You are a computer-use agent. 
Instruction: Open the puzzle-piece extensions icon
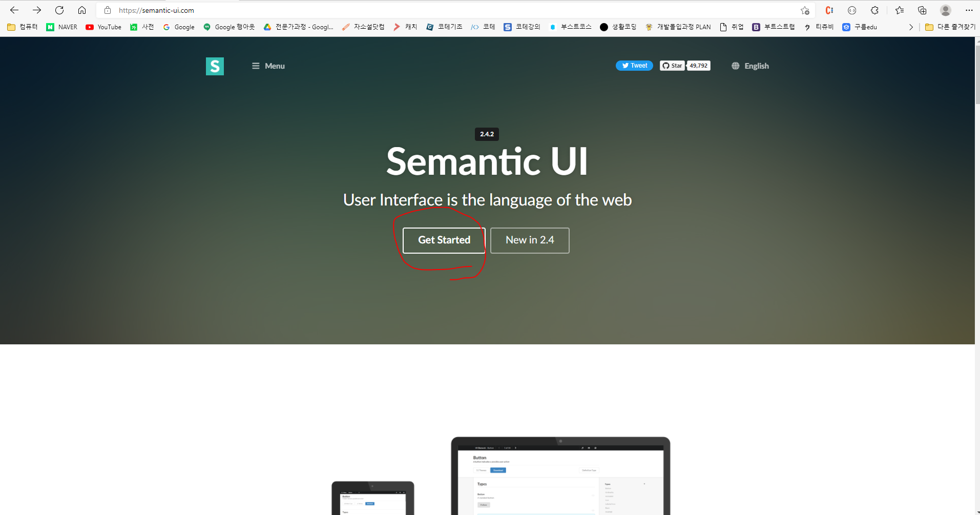coord(874,10)
